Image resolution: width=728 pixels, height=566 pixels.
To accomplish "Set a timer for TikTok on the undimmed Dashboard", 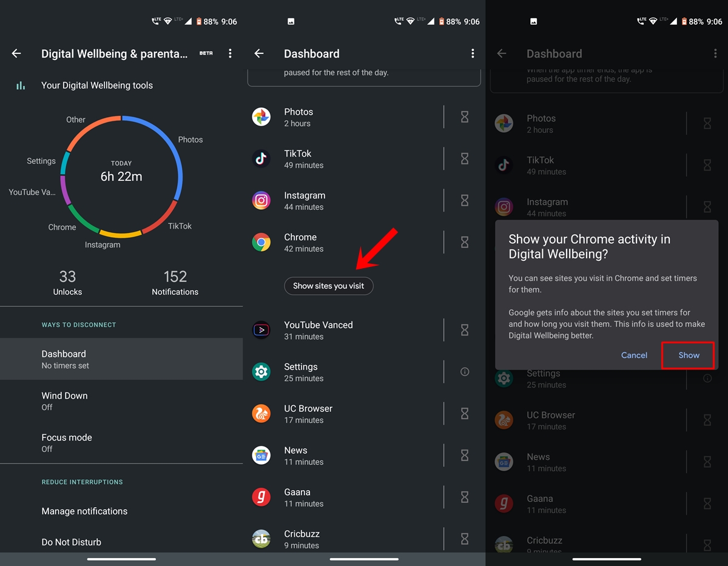I will [465, 159].
